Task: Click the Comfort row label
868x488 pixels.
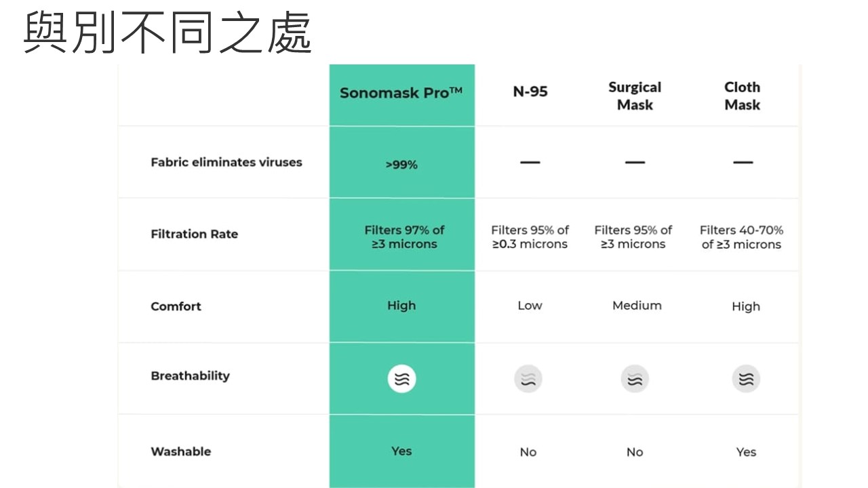Action: 176,306
